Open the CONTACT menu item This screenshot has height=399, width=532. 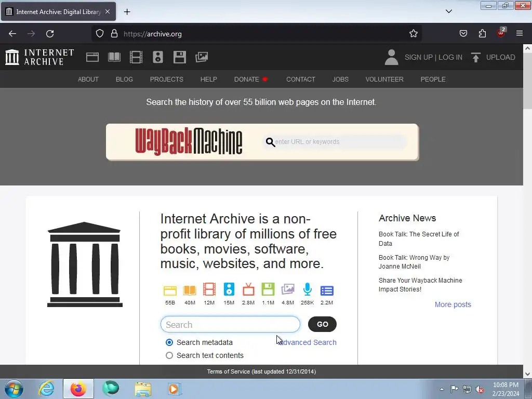coord(301,79)
